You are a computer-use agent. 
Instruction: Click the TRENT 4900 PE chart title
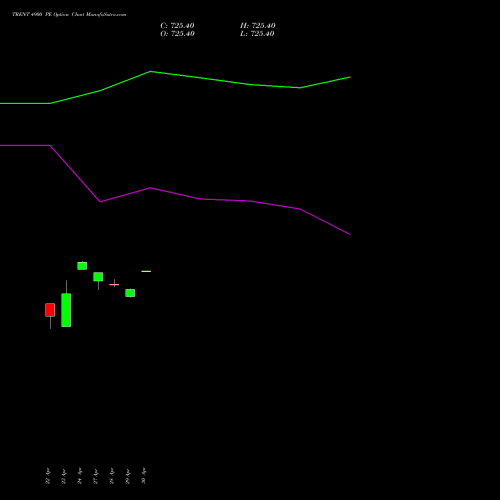[x=69, y=14]
